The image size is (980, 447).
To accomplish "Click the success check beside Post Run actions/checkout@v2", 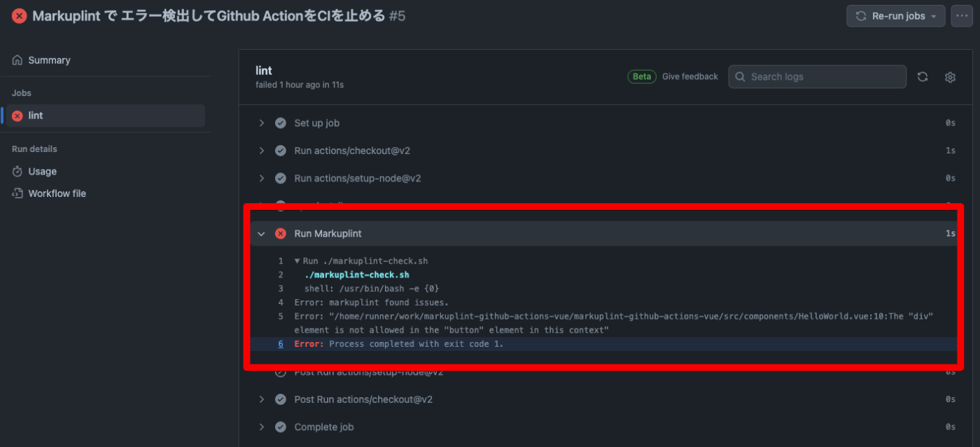I will click(x=281, y=399).
